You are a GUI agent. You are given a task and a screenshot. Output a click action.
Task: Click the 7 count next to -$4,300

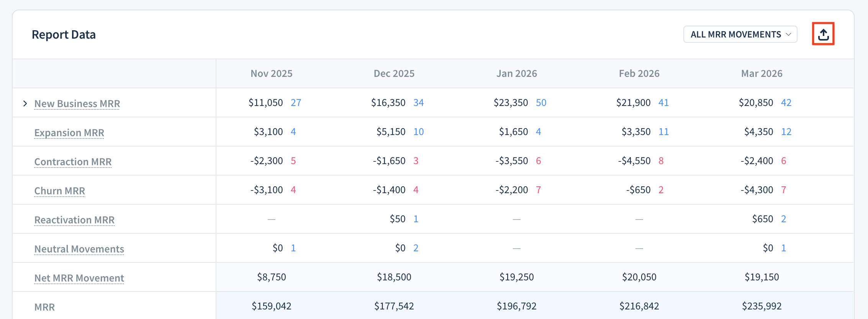784,190
